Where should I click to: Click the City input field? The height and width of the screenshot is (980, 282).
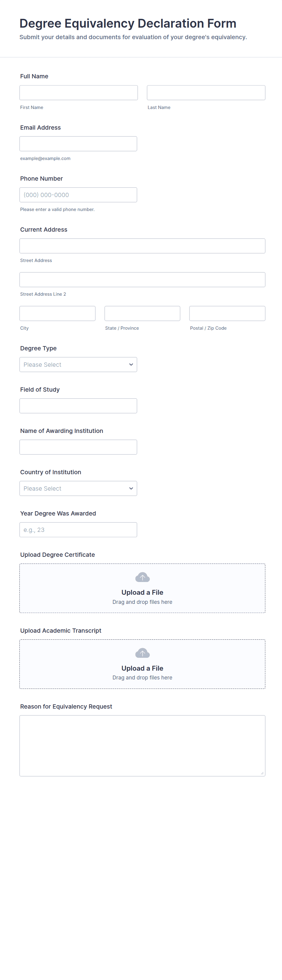pos(57,314)
